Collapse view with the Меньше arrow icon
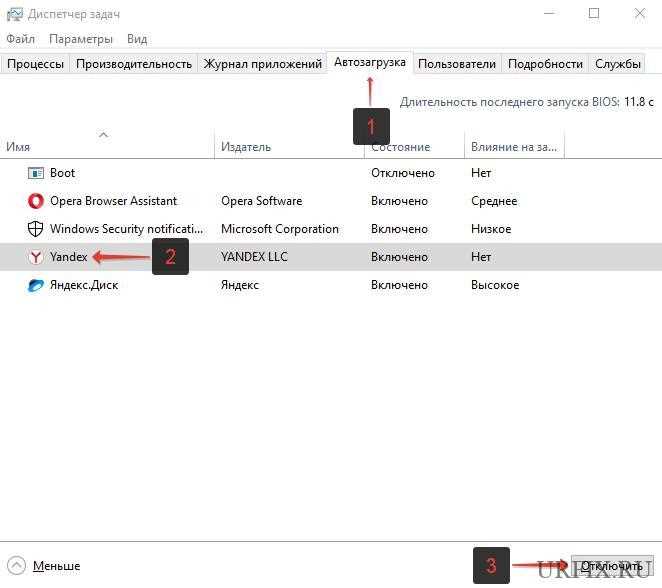This screenshot has width=662, height=588. (16, 566)
